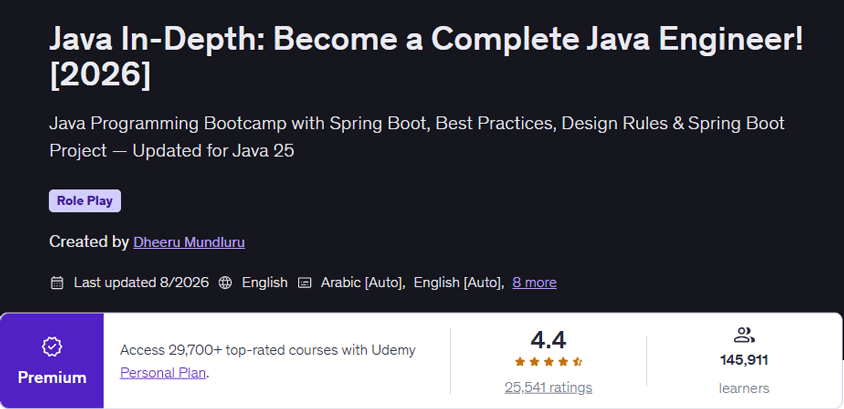Expand the 8 more caption languages link

tap(534, 282)
